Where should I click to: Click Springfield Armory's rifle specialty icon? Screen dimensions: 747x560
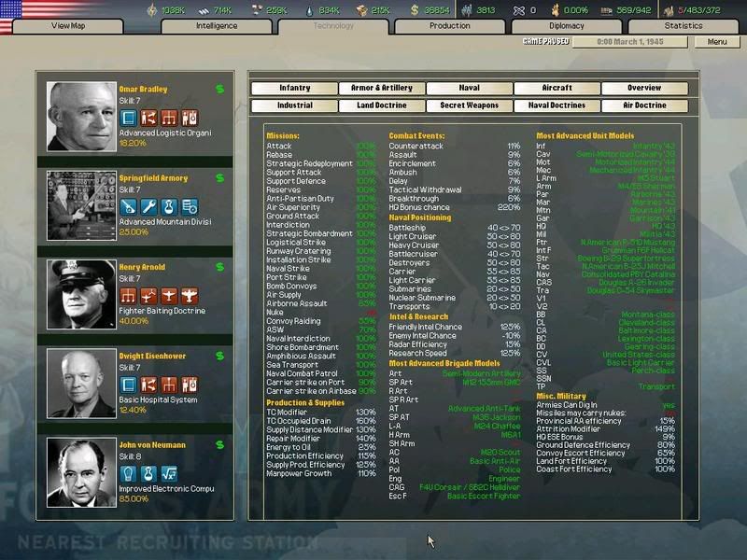[x=128, y=206]
